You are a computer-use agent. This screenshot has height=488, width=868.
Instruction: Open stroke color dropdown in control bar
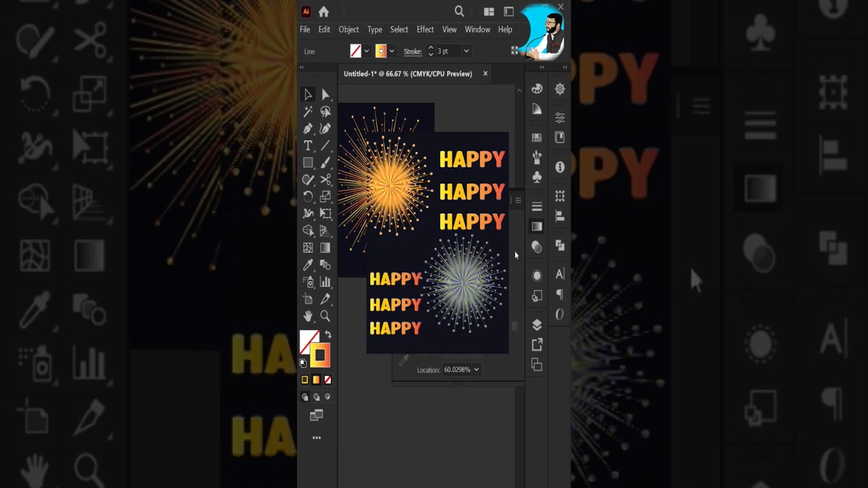391,51
